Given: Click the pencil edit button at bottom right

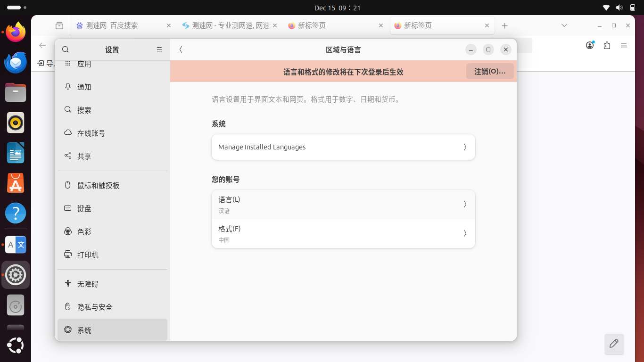Looking at the screenshot, I should click(614, 344).
